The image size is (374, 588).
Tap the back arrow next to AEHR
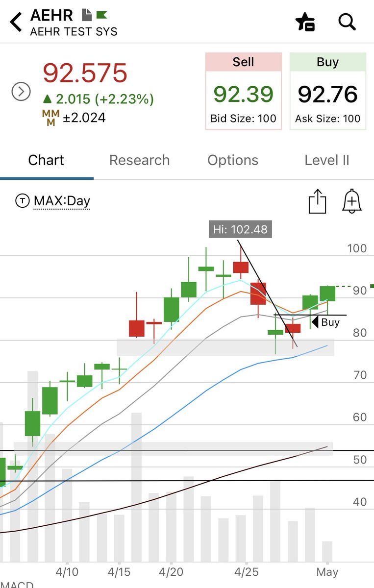pos(16,23)
